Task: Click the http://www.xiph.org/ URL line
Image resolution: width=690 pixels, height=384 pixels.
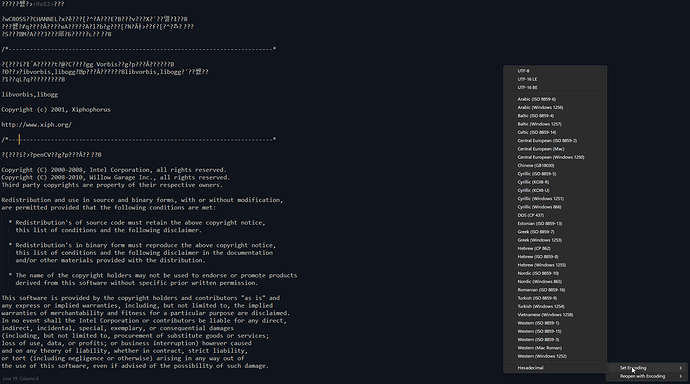Action: pyautogui.click(x=37, y=125)
